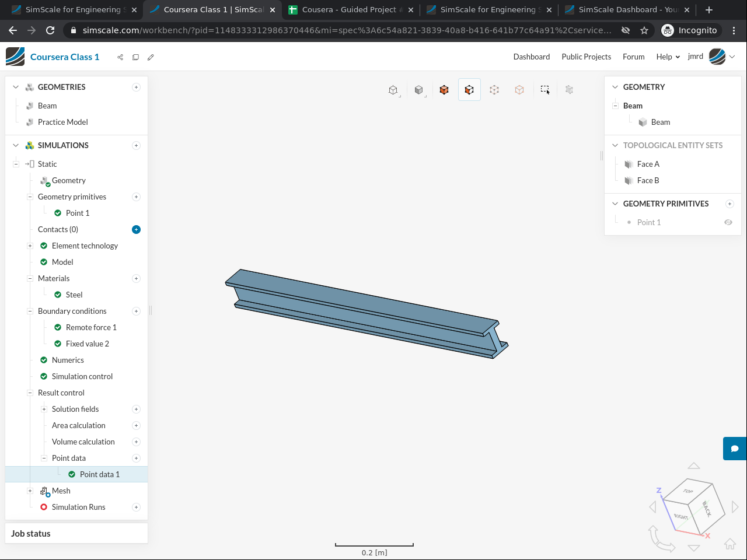Switch to Cousera Guided Project browser tab
Screen dimensions: 747x560
tap(349, 10)
